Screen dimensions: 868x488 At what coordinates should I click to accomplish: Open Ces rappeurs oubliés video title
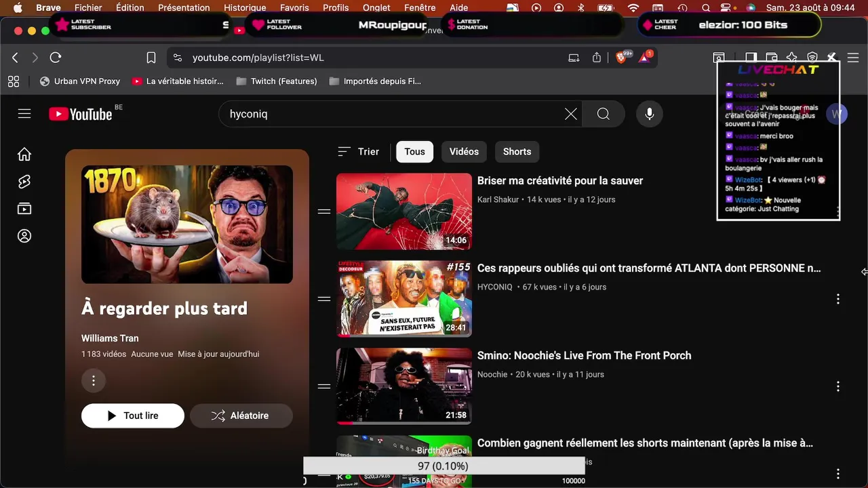[x=649, y=268]
